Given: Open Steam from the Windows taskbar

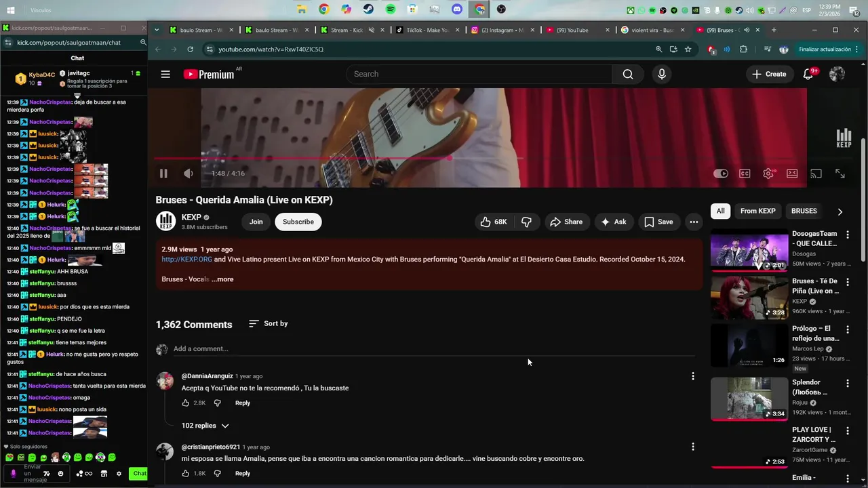Looking at the screenshot, I should click(x=368, y=9).
